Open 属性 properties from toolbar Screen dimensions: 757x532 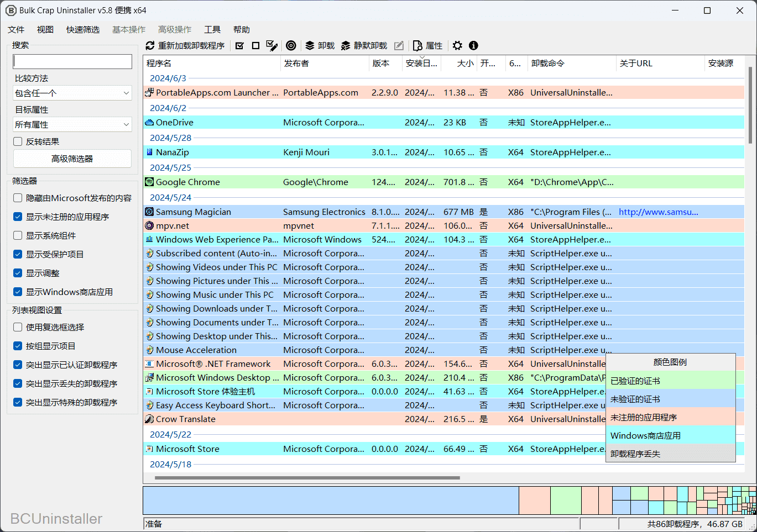pos(427,45)
